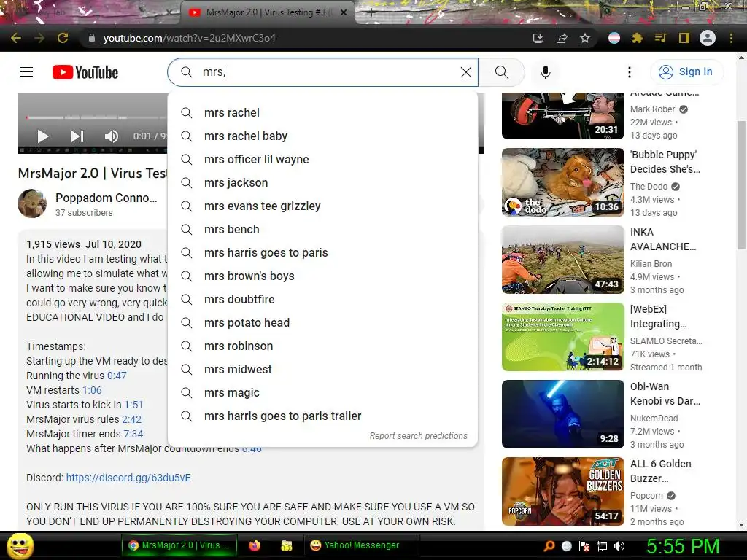The height and width of the screenshot is (560, 747).
Task: Select suggestion 'mrs evans tee grizzley'
Action: click(322, 206)
